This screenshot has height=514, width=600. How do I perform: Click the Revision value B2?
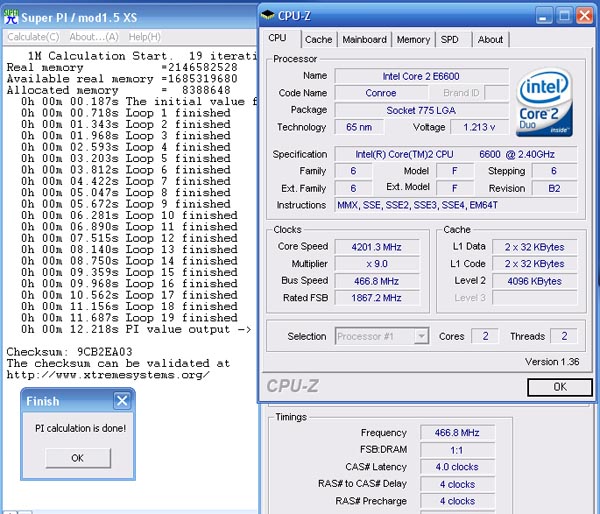pyautogui.click(x=554, y=188)
